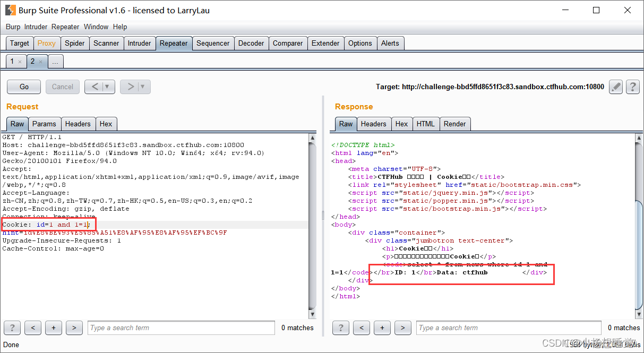Open the response HTML tab
Viewport: 644px width, 353px height.
[x=426, y=124]
